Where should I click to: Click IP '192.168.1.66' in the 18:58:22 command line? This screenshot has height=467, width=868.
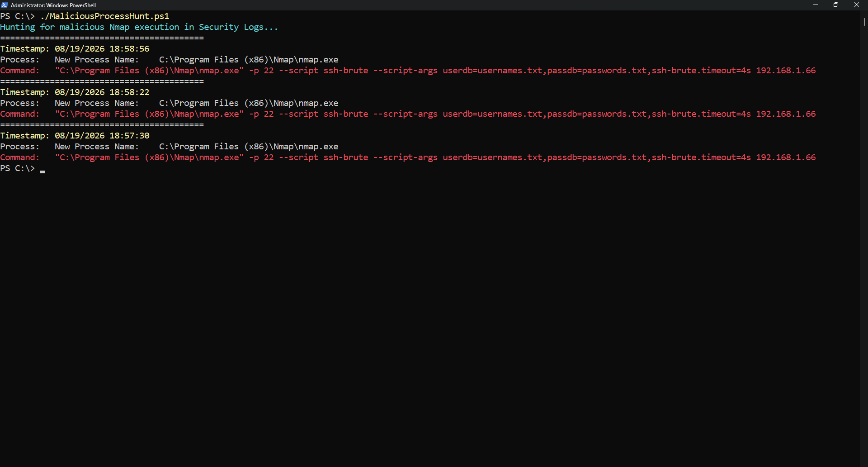tap(786, 114)
